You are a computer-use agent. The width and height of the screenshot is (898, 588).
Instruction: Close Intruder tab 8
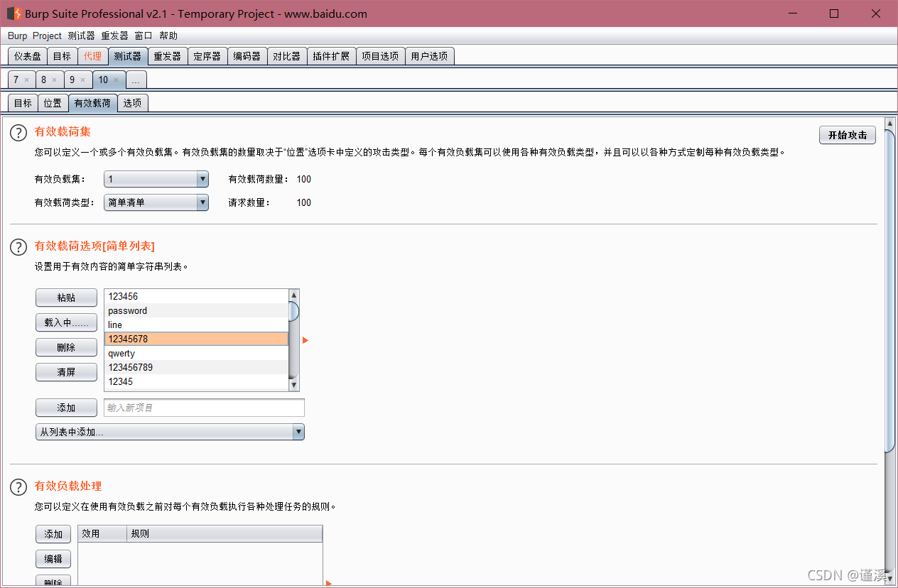[x=54, y=80]
